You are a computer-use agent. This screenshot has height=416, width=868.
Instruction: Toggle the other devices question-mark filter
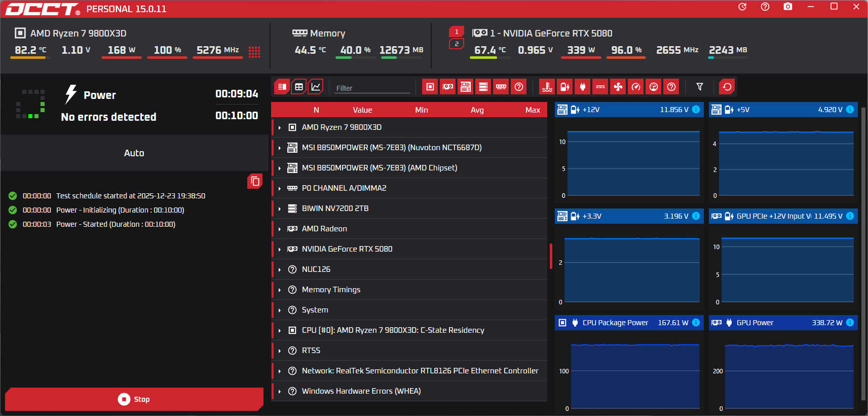point(519,87)
